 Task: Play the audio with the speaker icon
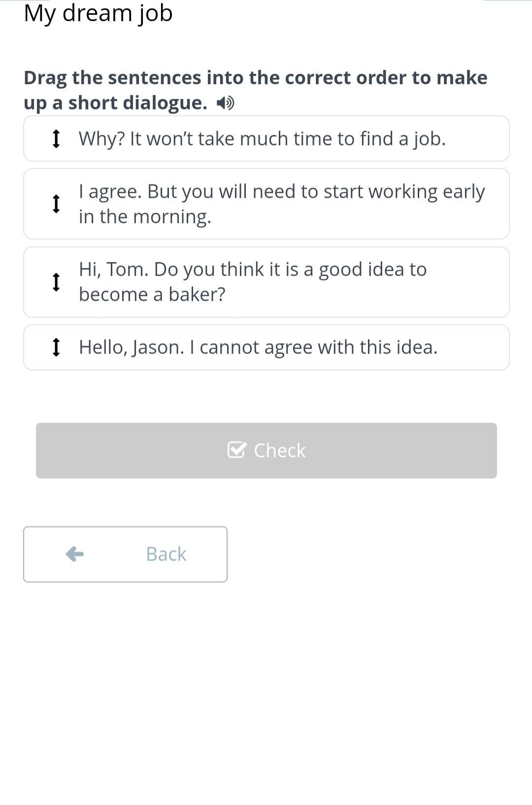[x=226, y=103]
